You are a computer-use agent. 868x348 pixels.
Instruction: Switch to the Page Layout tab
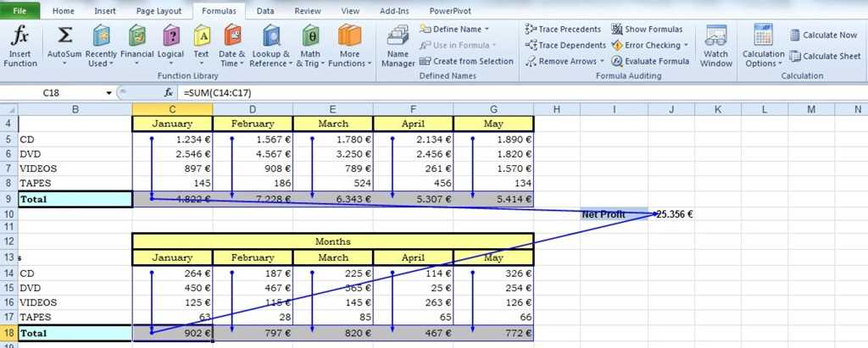click(x=159, y=10)
